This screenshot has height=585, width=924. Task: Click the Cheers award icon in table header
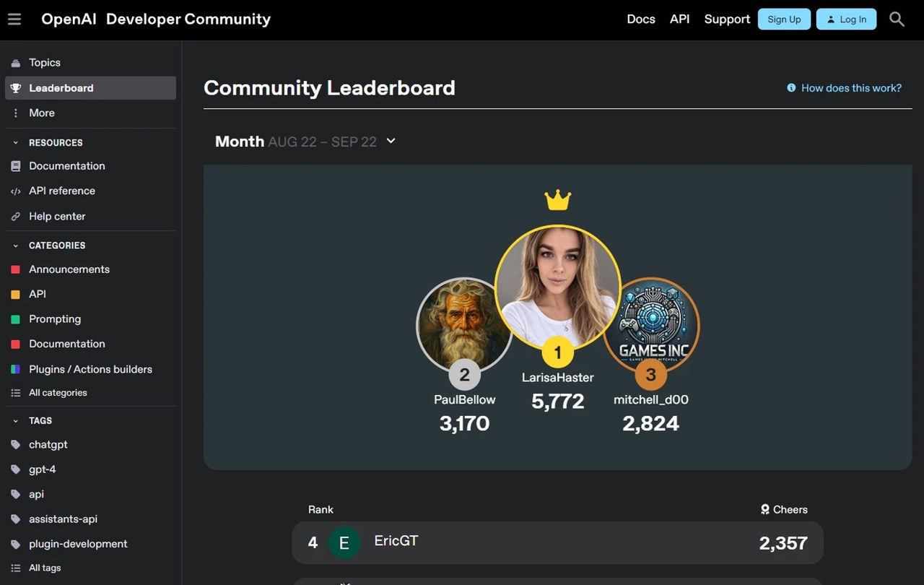[x=765, y=510]
